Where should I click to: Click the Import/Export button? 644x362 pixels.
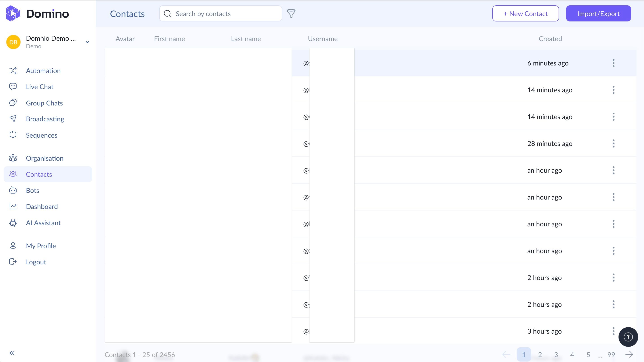click(598, 13)
